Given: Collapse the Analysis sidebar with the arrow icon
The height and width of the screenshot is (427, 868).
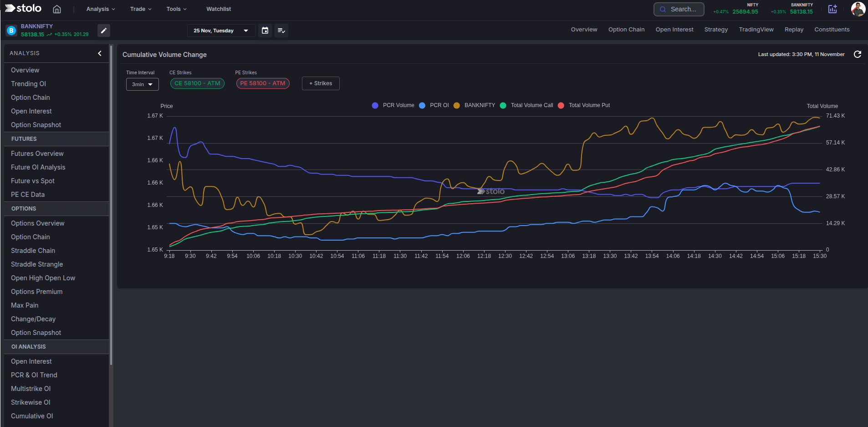Looking at the screenshot, I should [x=100, y=53].
